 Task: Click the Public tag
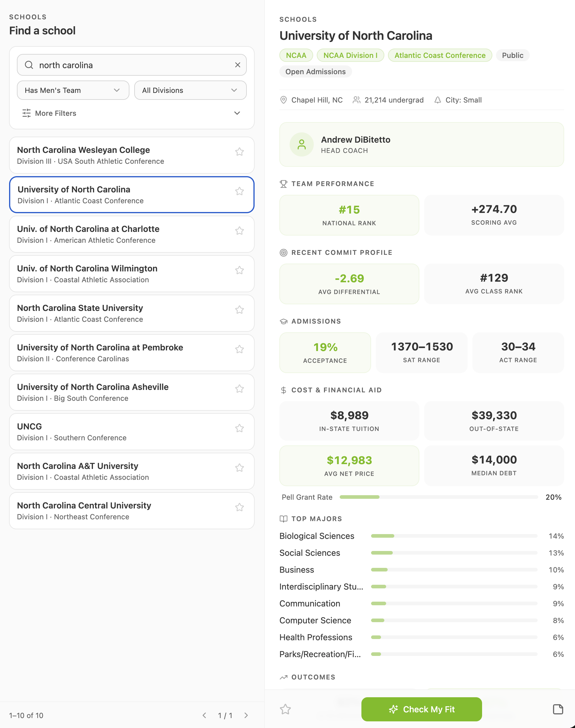[512, 55]
